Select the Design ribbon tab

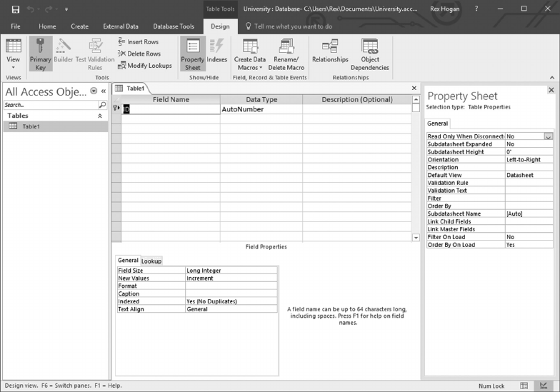click(220, 26)
